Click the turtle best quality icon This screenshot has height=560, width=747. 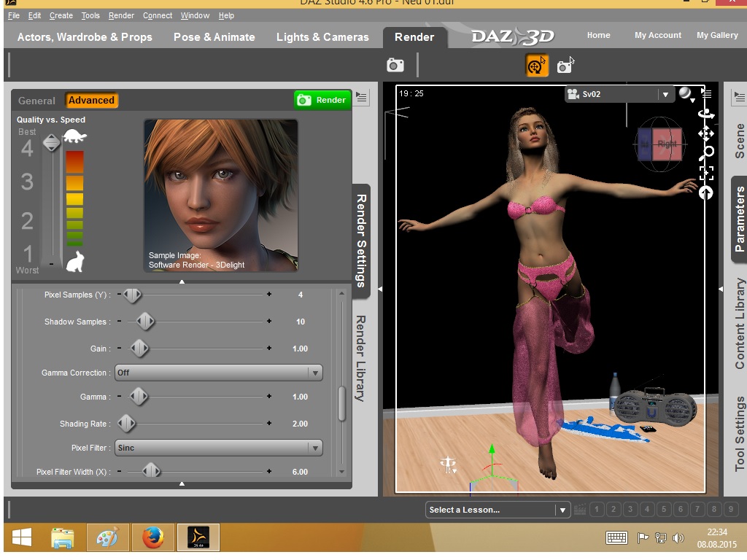75,136
